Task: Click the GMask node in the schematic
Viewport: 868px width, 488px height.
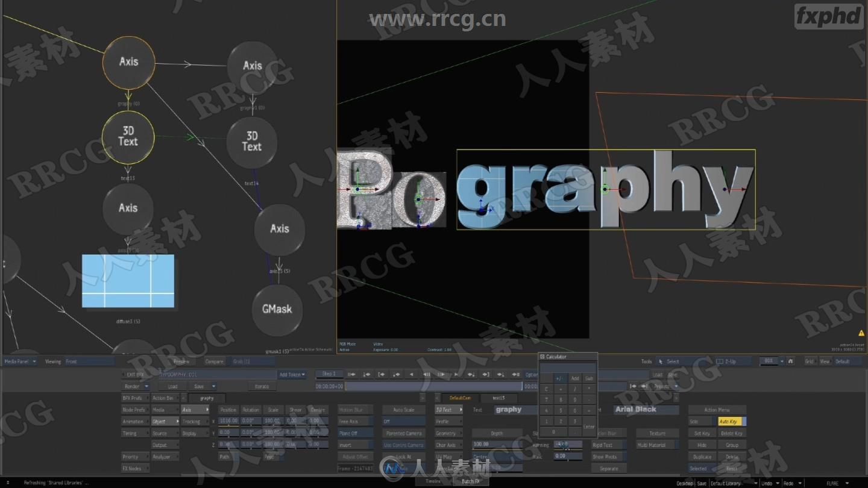Action: pos(277,310)
